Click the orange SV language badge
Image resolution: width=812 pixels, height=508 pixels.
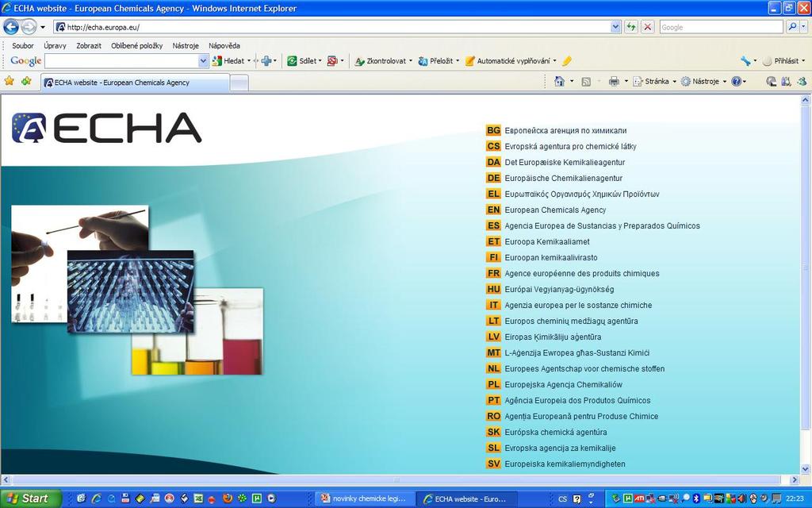(493, 464)
